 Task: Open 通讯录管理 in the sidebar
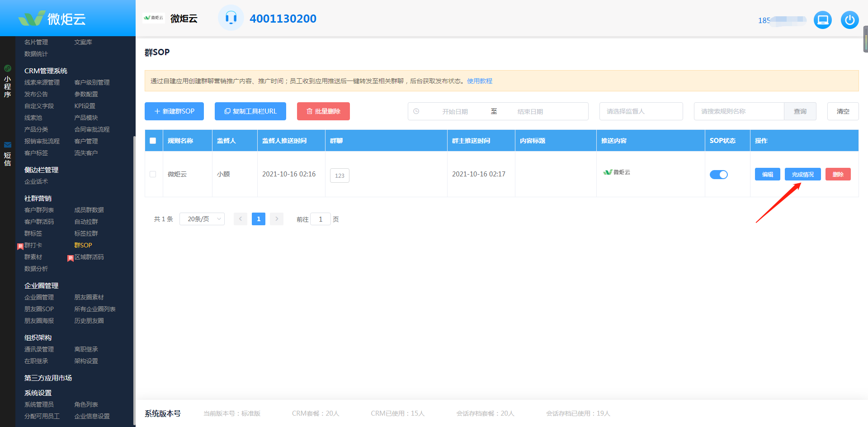tap(39, 349)
